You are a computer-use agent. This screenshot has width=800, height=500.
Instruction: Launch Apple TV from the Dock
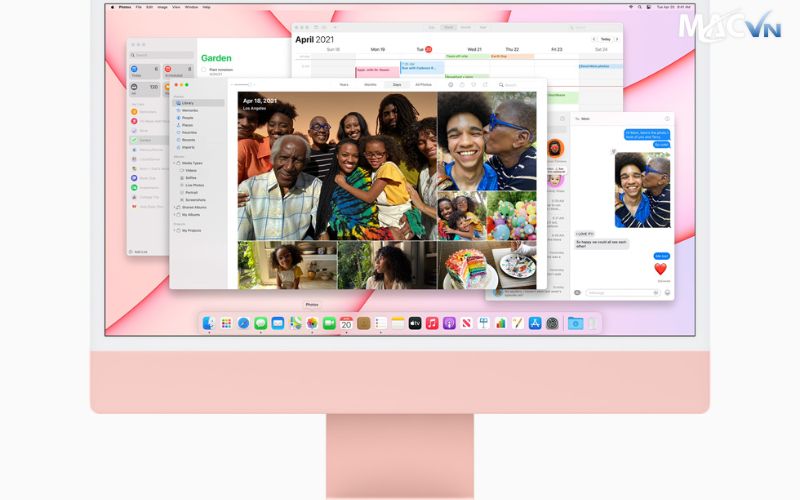[415, 323]
